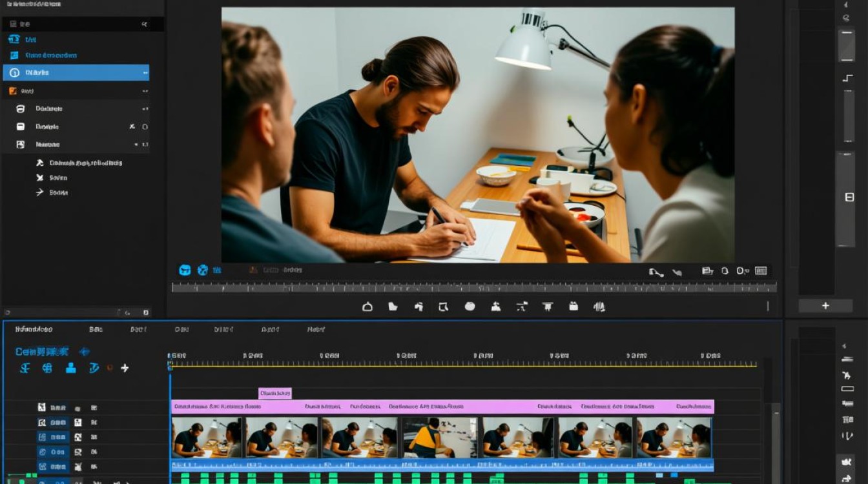The width and height of the screenshot is (868, 484).
Task: Toggle the second track's white square icon
Action: [x=77, y=423]
